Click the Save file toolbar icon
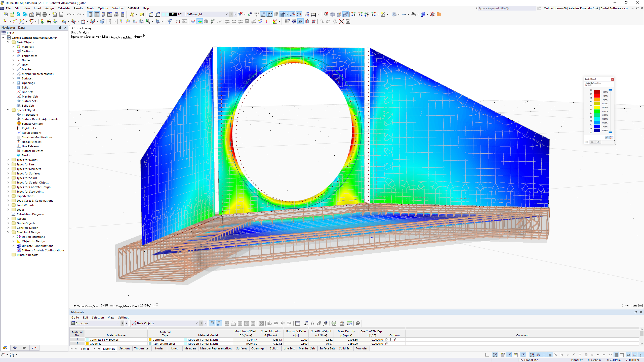 click(38, 14)
